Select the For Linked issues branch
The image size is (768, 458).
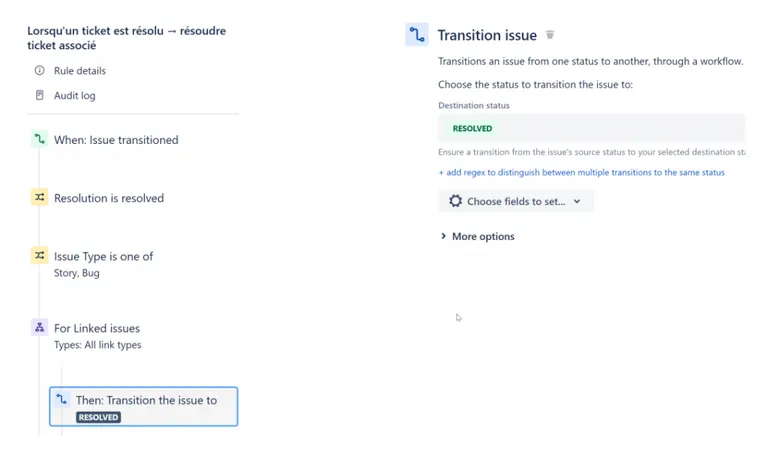[97, 336]
